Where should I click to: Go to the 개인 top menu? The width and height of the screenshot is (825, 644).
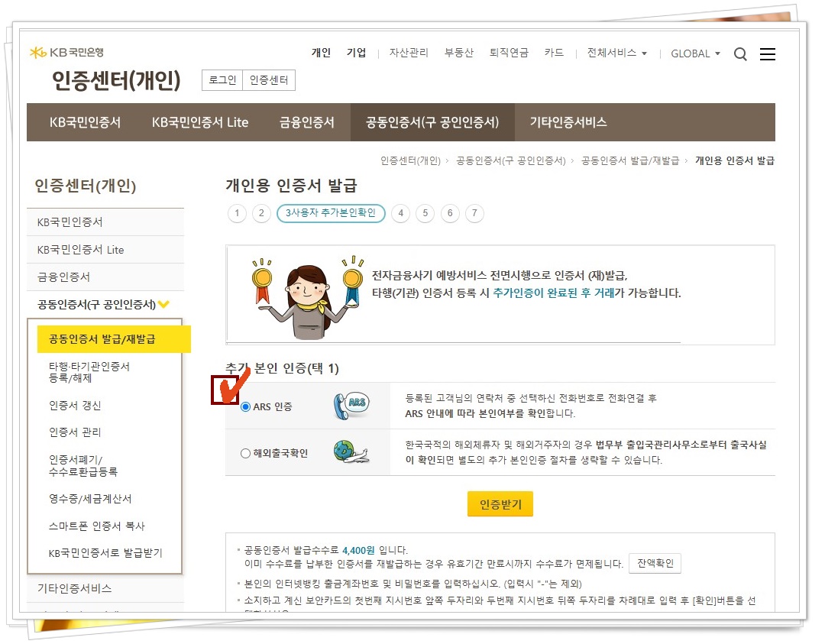[321, 53]
